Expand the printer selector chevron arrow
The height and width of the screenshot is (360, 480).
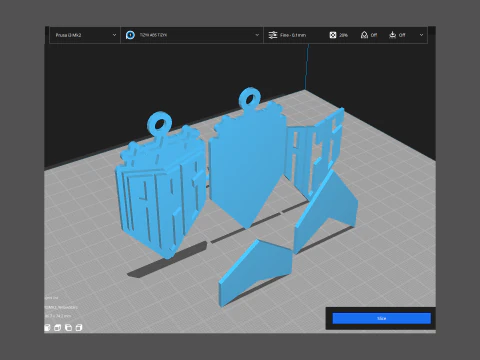114,35
